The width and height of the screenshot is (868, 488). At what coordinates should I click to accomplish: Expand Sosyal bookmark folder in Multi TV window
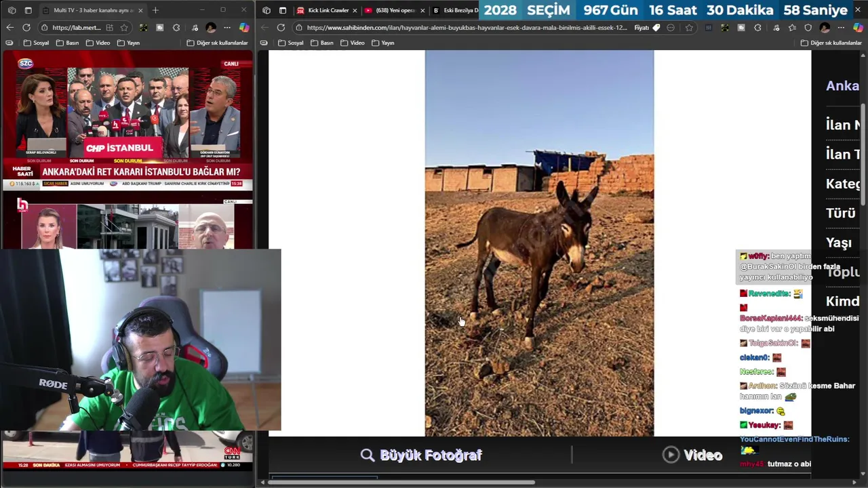pos(36,43)
